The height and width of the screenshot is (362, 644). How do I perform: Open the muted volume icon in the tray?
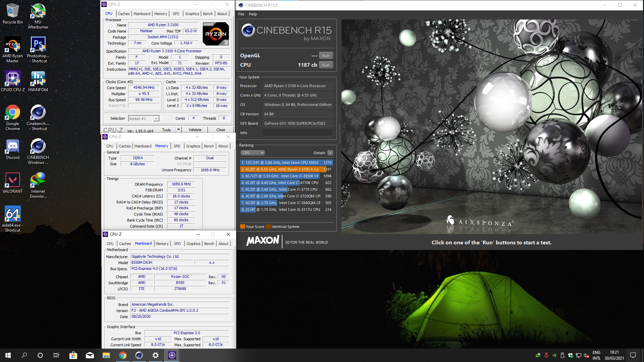[x=587, y=355]
